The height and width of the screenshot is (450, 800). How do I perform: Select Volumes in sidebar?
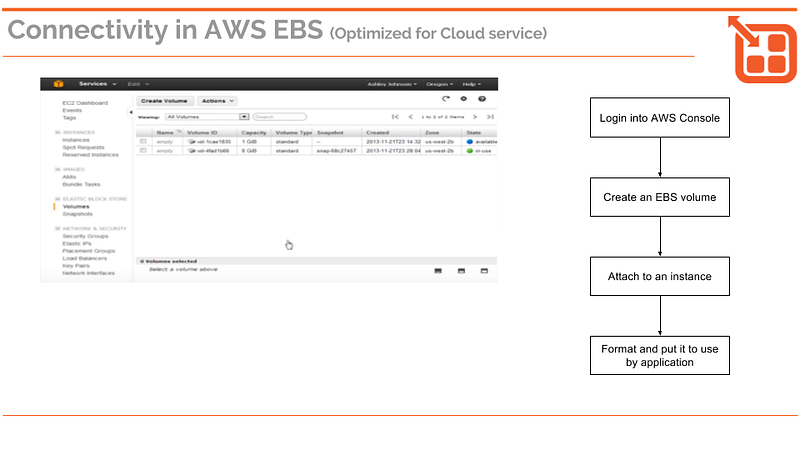pos(76,207)
